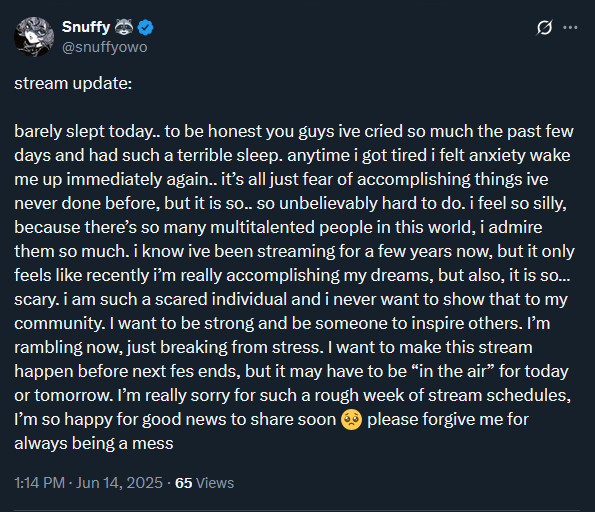Click the Jun 14, 2025 date
Image resolution: width=595 pixels, height=512 pixels.
(x=119, y=483)
